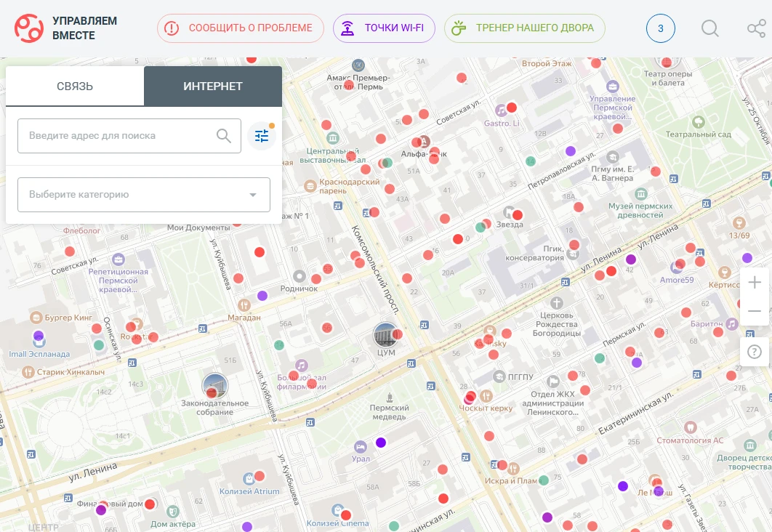The width and height of the screenshot is (772, 532).
Task: Click the Сообщить о проблеме button
Action: (241, 28)
